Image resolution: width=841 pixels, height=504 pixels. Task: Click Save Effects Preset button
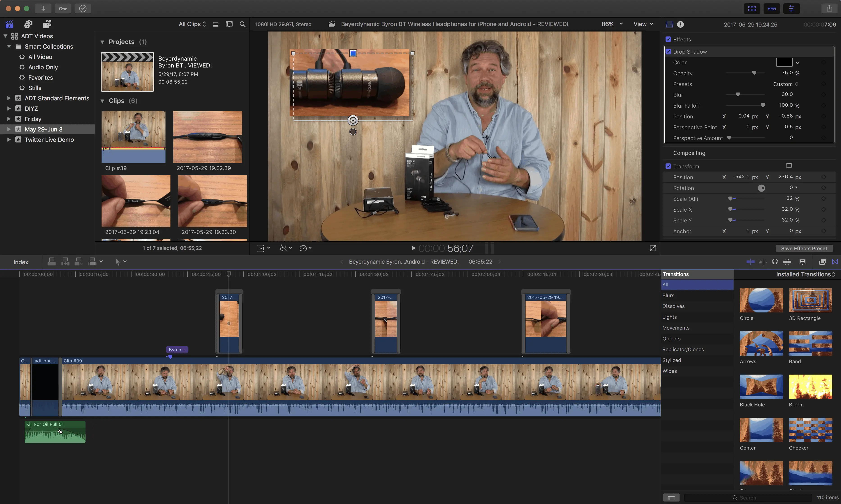click(804, 249)
